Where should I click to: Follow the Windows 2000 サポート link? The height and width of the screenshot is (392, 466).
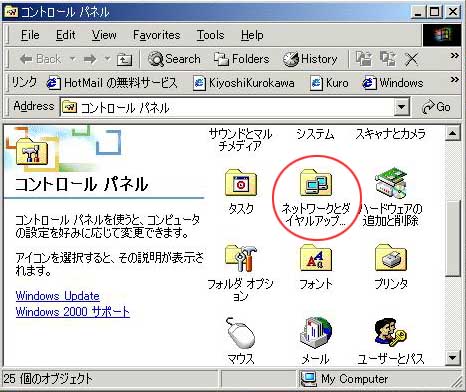pos(73,312)
